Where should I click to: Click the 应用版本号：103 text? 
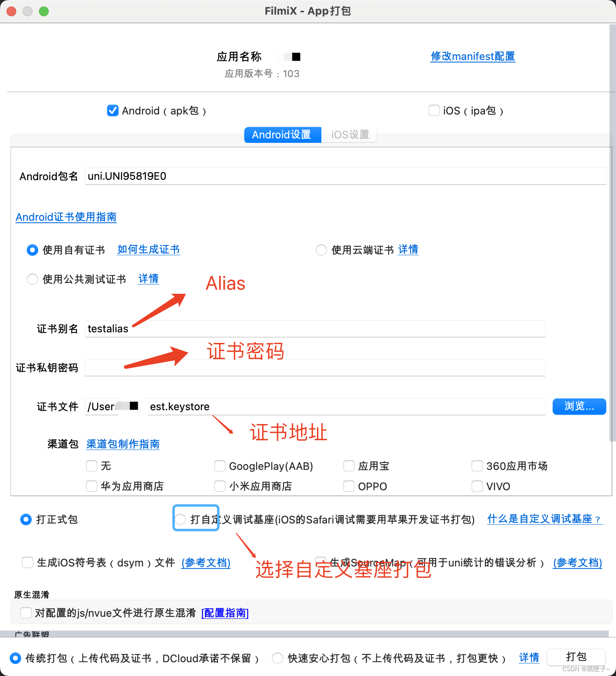click(262, 74)
